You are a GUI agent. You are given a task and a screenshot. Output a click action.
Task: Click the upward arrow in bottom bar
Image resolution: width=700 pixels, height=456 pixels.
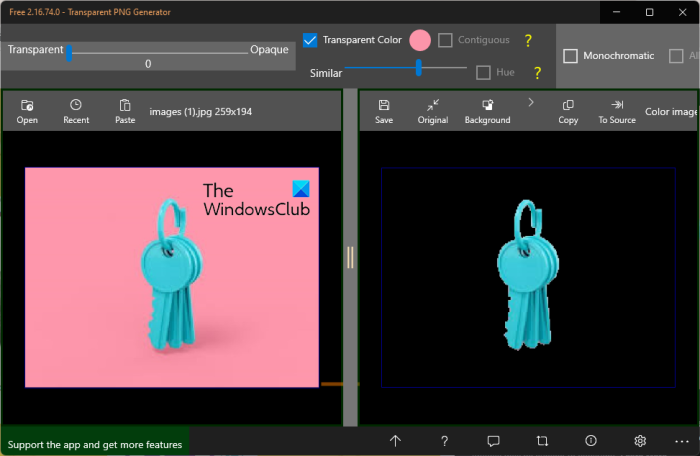tap(395, 441)
